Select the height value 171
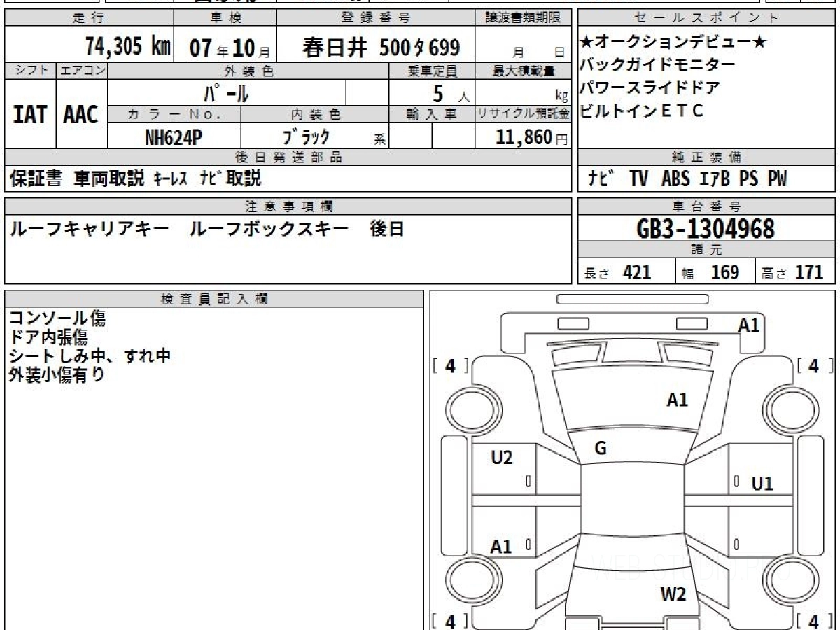 (x=810, y=273)
